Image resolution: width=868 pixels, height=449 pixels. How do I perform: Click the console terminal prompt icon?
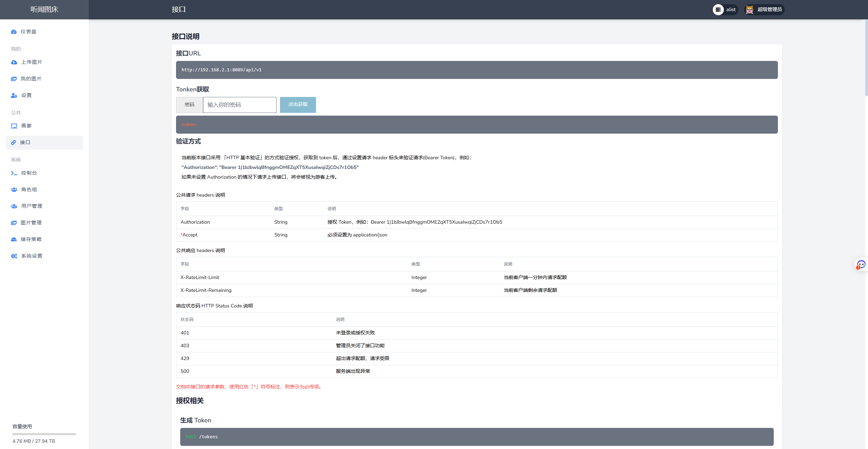[14, 173]
